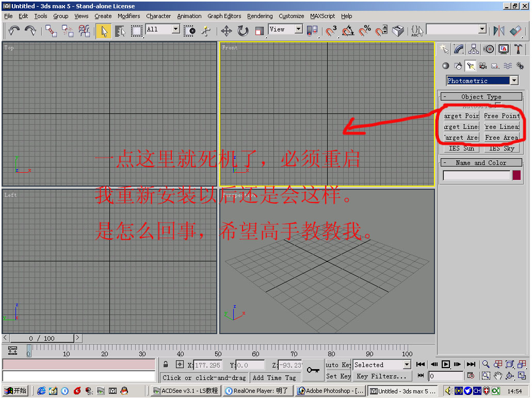Click the Undo arrow in the main toolbar
Viewport: 532px width, 398px height.
point(14,30)
